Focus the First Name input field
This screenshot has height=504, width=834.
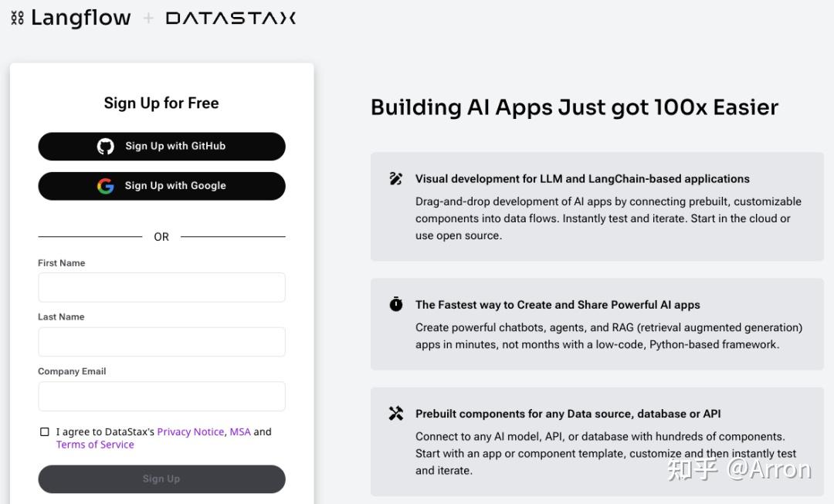click(161, 287)
